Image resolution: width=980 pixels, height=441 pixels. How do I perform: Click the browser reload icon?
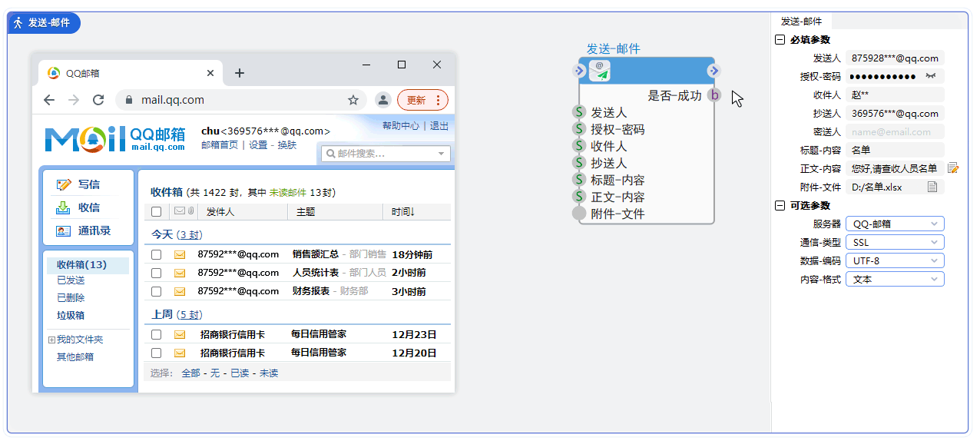coord(98,100)
